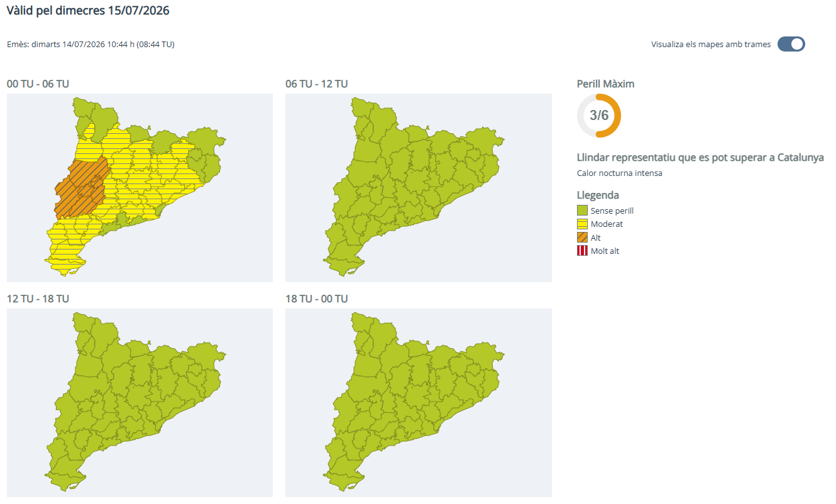
Task: Click the 'Llegenda' heading
Action: tap(598, 195)
